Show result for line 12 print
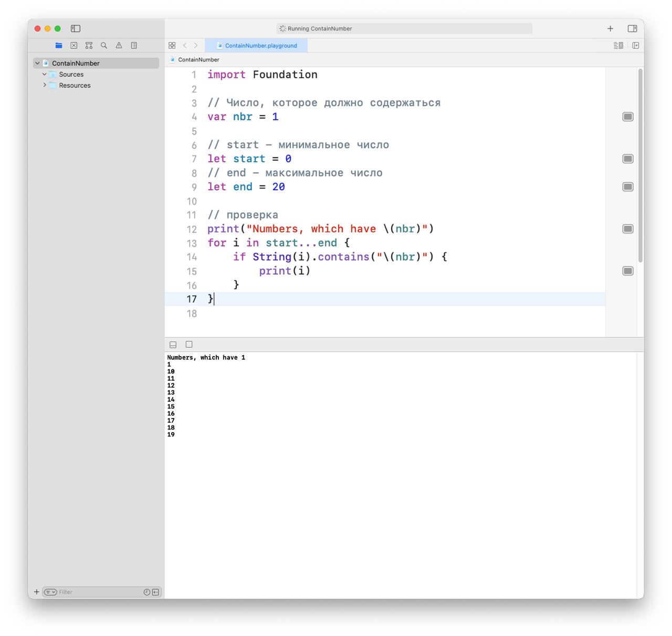Image resolution: width=672 pixels, height=636 pixels. (628, 229)
